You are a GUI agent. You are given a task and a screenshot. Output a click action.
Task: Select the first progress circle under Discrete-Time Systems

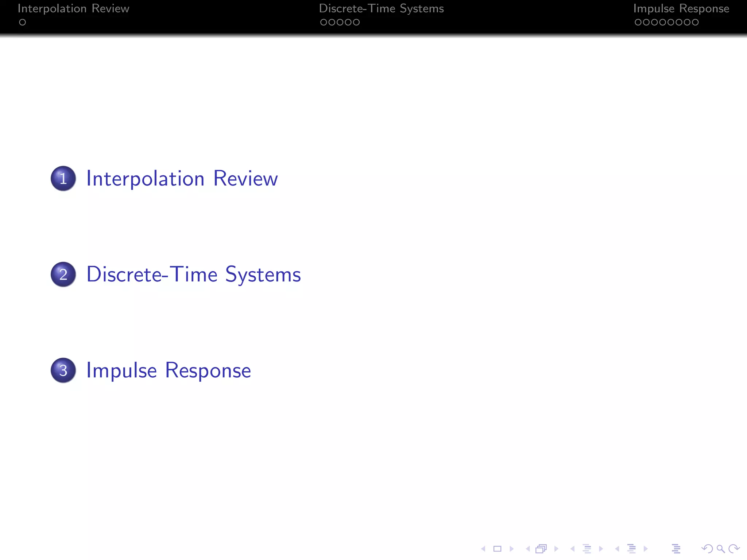tap(324, 22)
